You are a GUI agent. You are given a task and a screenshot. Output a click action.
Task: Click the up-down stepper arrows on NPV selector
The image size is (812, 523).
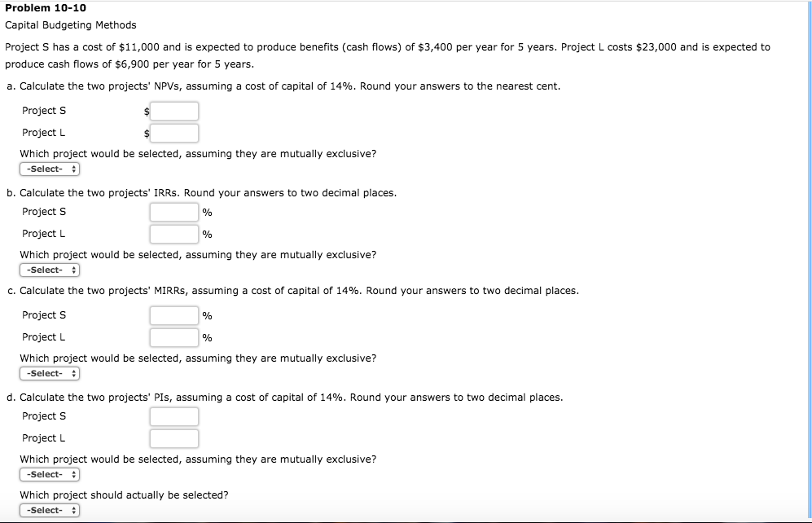pyautogui.click(x=72, y=169)
